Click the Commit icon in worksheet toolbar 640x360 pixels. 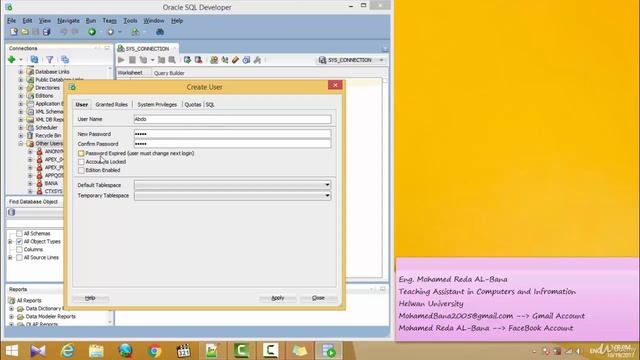coord(187,60)
